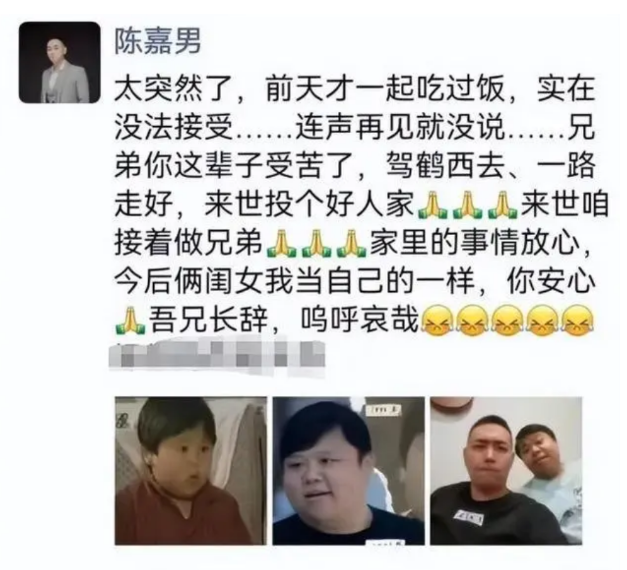Open the middle photo thumbnail
The image size is (627, 570).
[x=348, y=471]
